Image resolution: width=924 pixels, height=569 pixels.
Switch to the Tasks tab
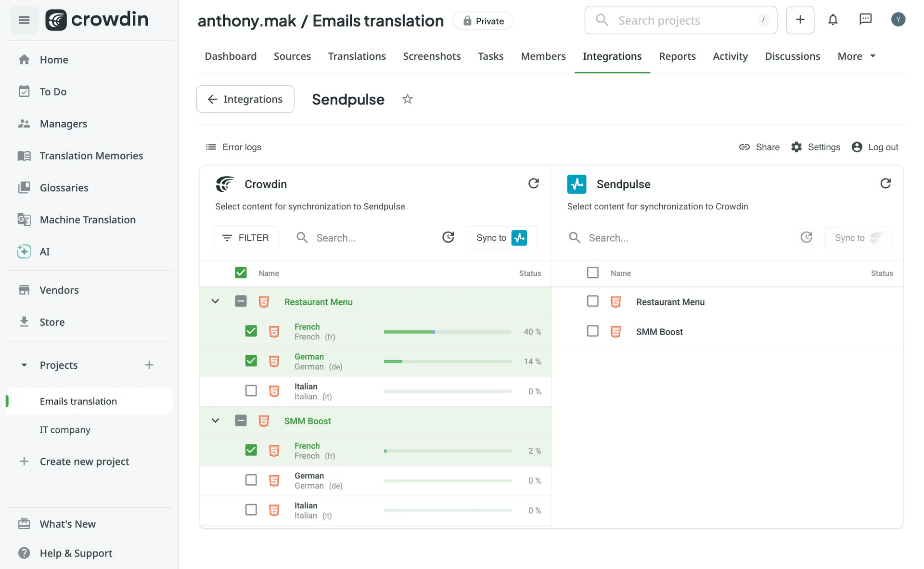pyautogui.click(x=490, y=56)
